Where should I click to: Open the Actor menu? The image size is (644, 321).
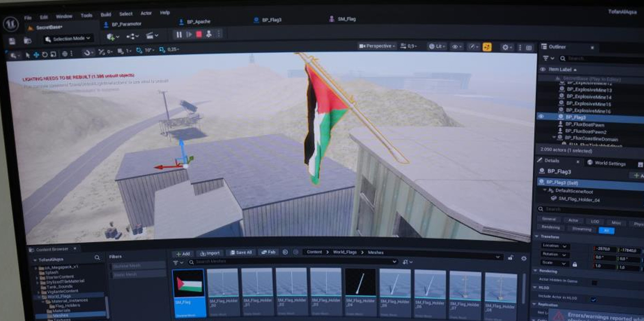click(146, 14)
